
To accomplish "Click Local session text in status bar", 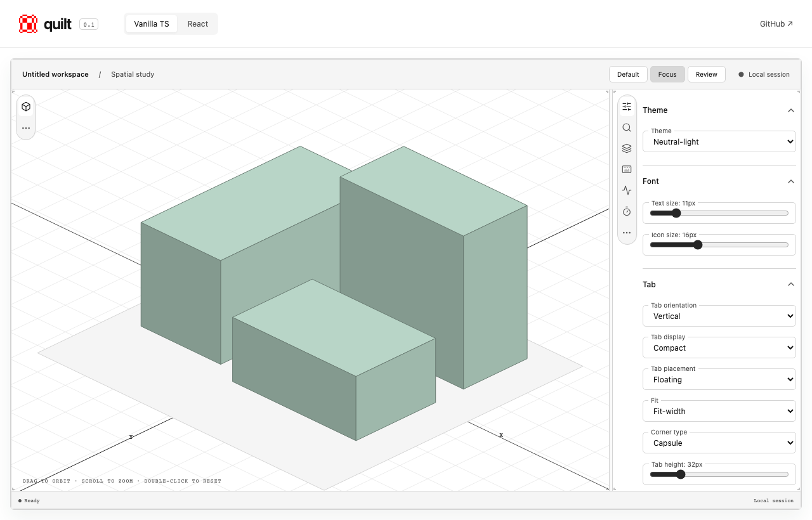I will click(x=773, y=500).
